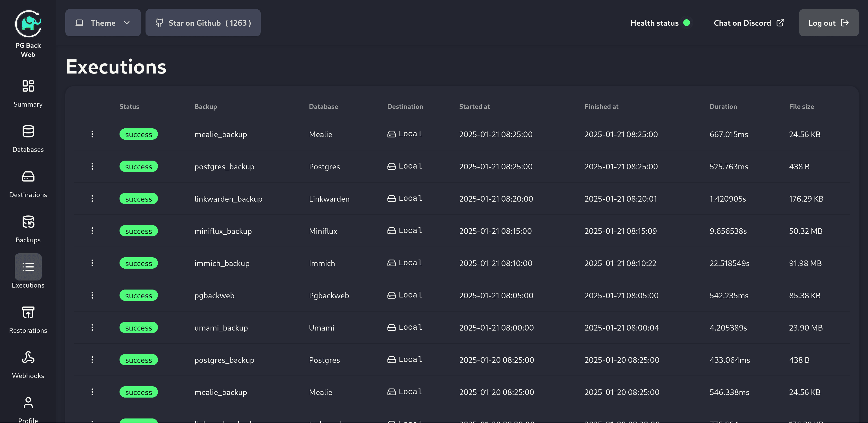Click linkwarden_backup backup name
This screenshot has height=423, width=868.
[228, 199]
